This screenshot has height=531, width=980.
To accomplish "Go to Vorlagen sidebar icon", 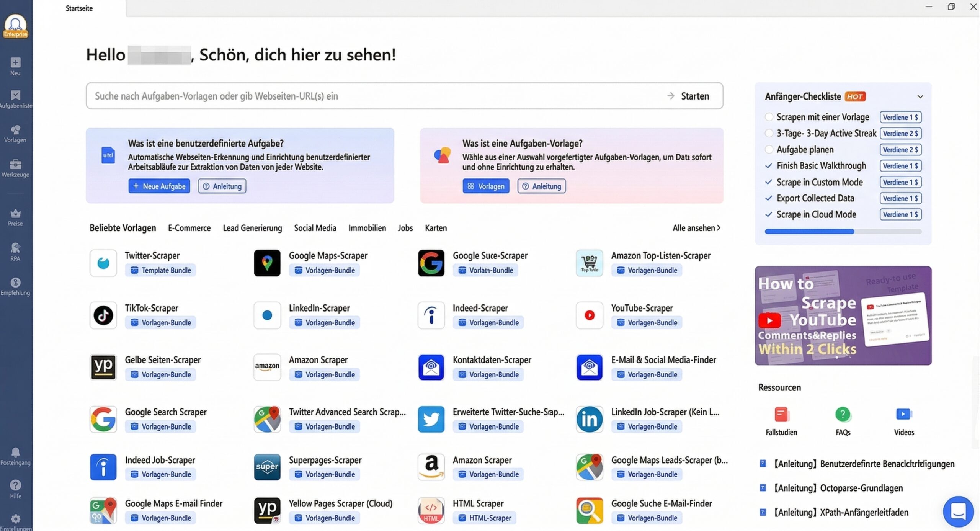I will pos(15,130).
